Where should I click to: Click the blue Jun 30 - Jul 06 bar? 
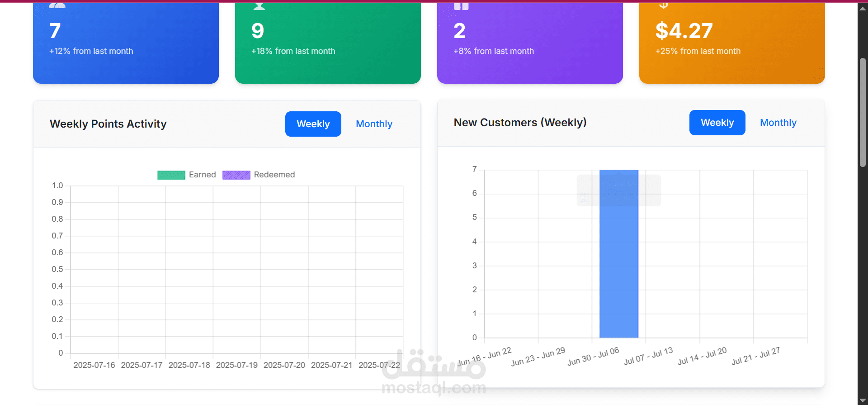tap(618, 272)
